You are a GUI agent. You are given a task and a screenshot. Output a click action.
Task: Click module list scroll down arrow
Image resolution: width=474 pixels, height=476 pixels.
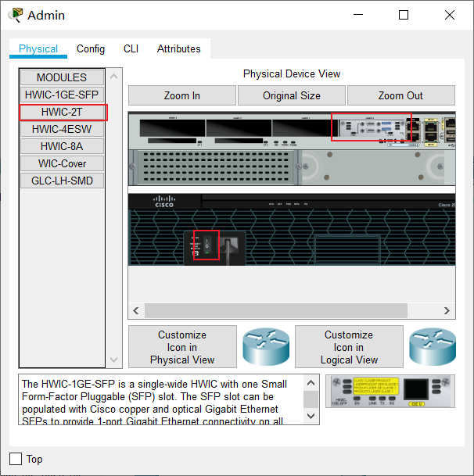pyautogui.click(x=114, y=360)
